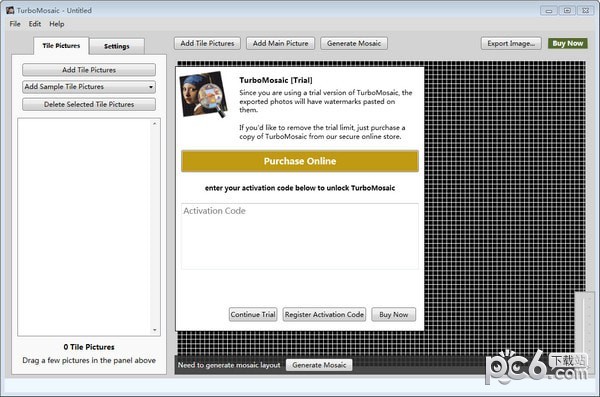The image size is (600, 397).
Task: Click the Export Image... button
Action: 511,43
